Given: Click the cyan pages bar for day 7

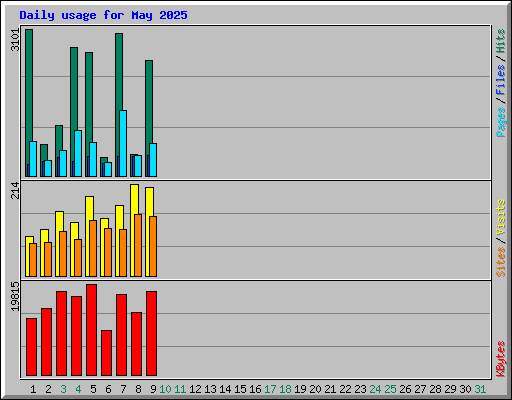Looking at the screenshot, I should pyautogui.click(x=123, y=143).
